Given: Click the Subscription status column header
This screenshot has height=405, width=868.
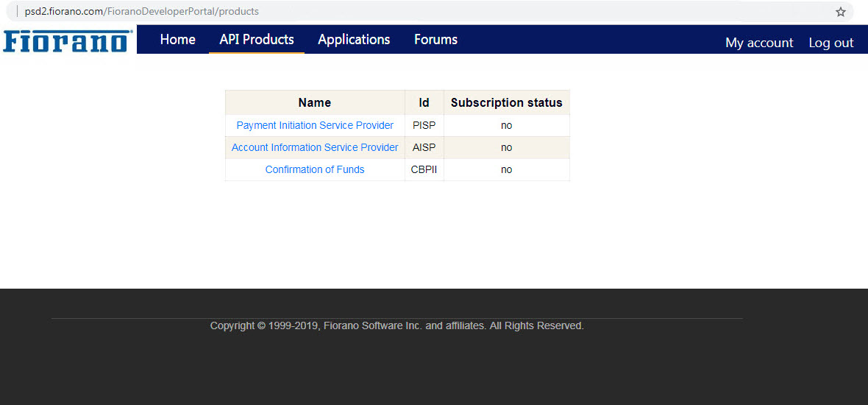Looking at the screenshot, I should pos(507,102).
